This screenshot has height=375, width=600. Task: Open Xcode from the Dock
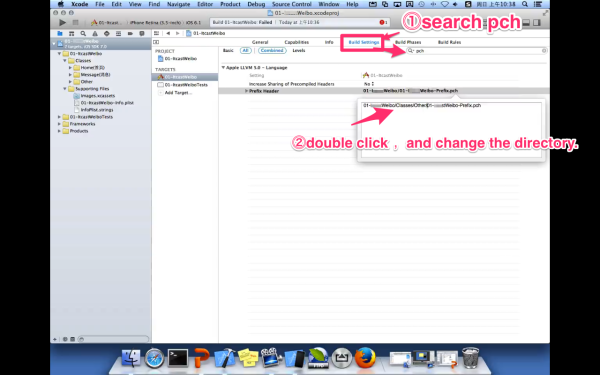[225, 358]
